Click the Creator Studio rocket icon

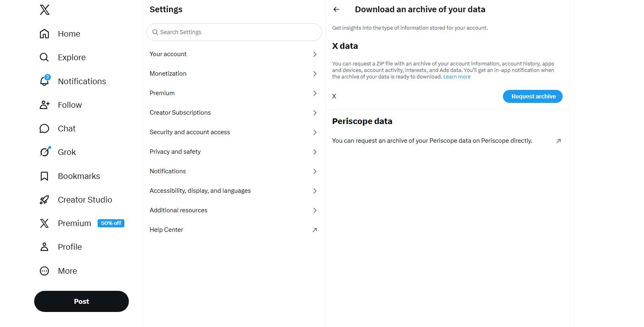(44, 200)
